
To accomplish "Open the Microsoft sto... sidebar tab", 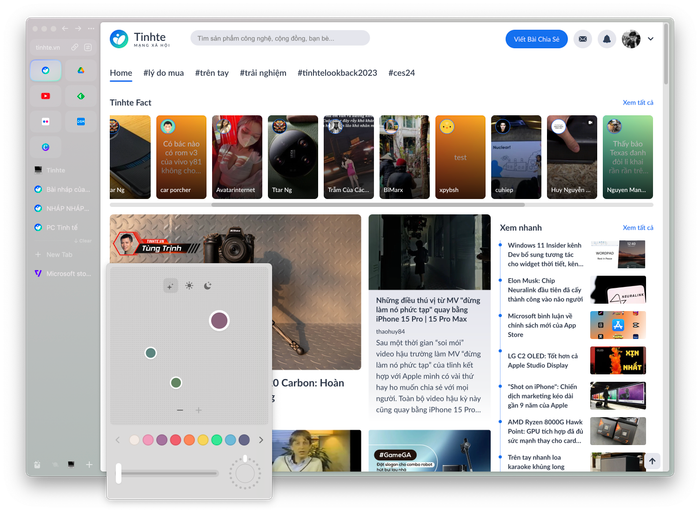I will pos(63,273).
